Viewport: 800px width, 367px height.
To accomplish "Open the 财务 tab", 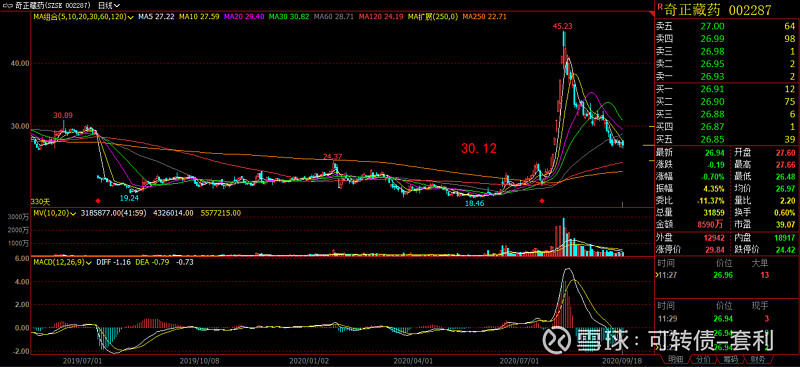I will click(x=759, y=360).
